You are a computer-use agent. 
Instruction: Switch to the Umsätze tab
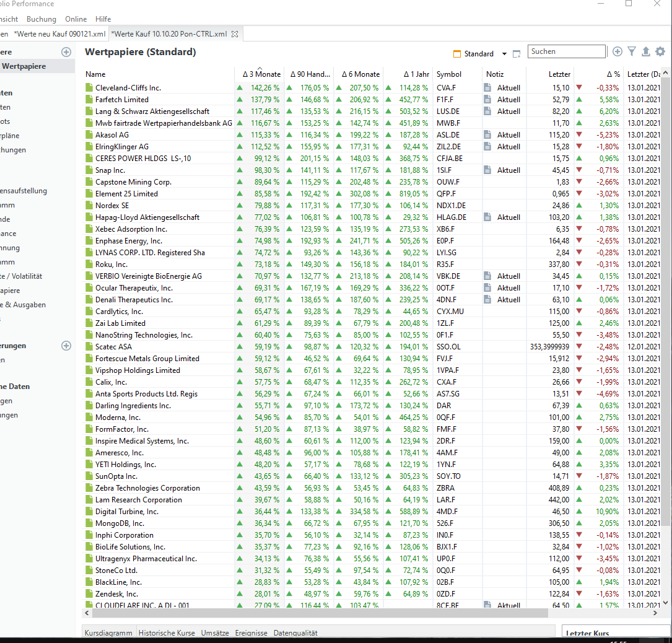[x=215, y=632]
